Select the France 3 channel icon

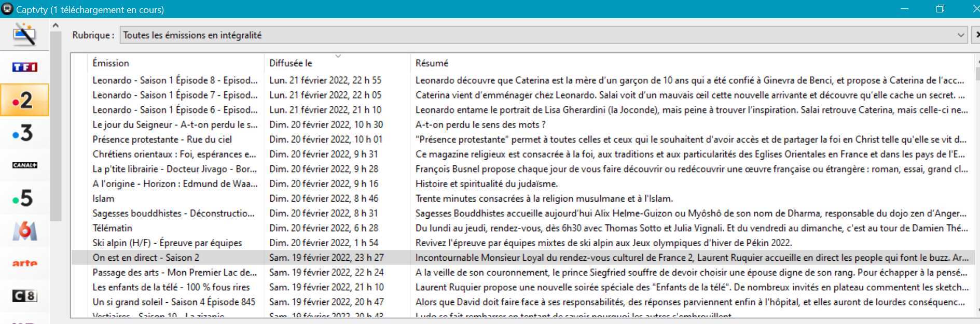23,133
